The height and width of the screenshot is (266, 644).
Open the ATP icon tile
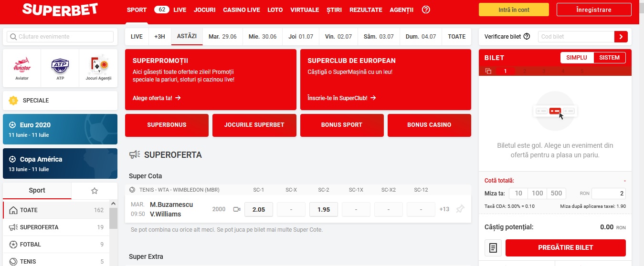(60, 68)
